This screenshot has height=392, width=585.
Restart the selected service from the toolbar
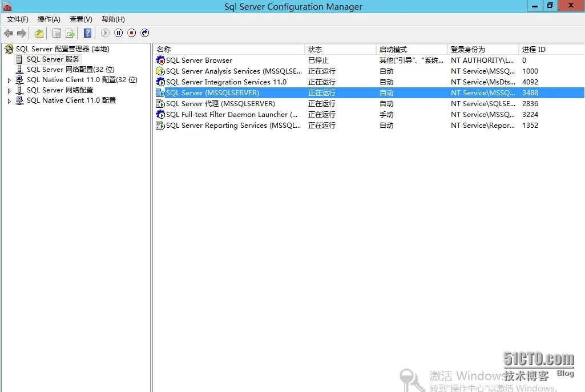tap(145, 33)
